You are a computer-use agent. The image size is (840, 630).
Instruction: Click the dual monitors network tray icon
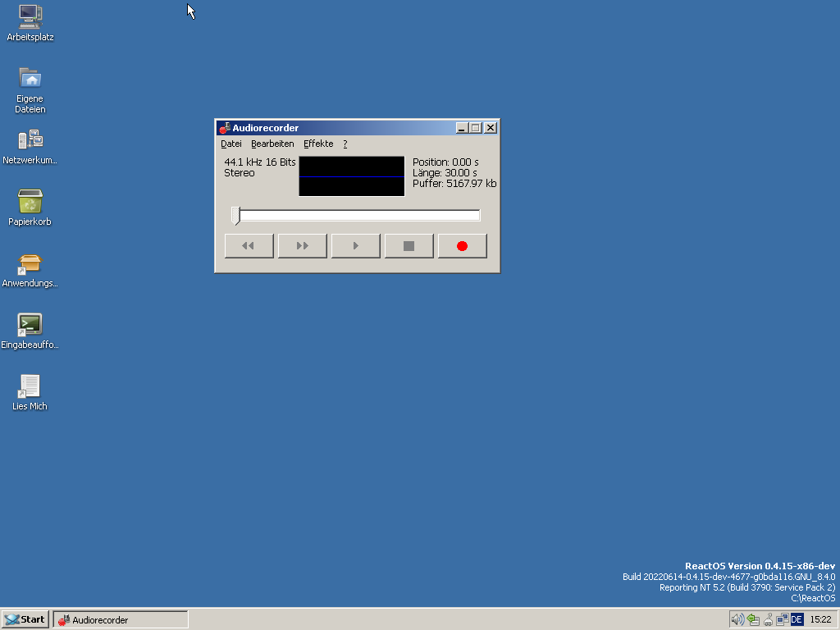click(x=782, y=620)
